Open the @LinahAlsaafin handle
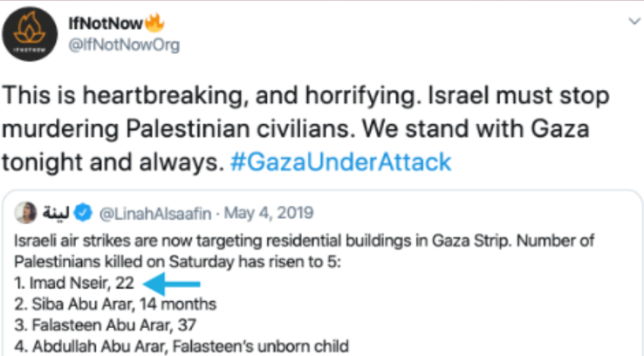The height and width of the screenshot is (356, 644). pos(154,213)
